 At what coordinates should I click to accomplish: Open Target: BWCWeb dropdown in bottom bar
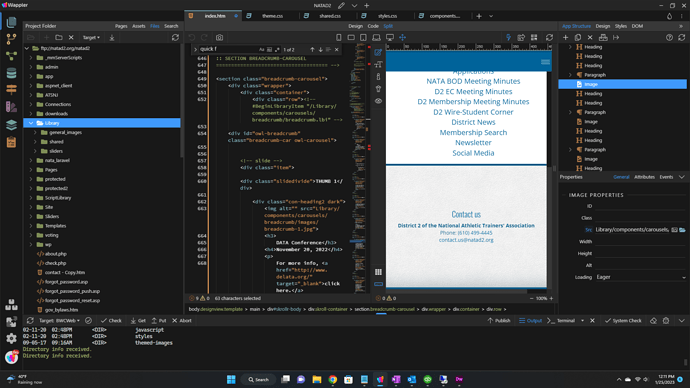pyautogui.click(x=59, y=321)
